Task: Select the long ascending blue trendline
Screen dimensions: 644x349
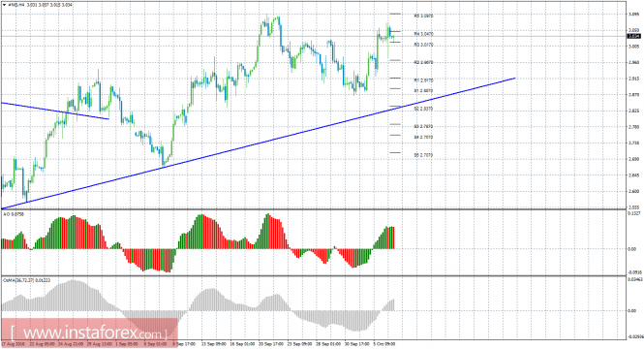Action: pyautogui.click(x=258, y=143)
